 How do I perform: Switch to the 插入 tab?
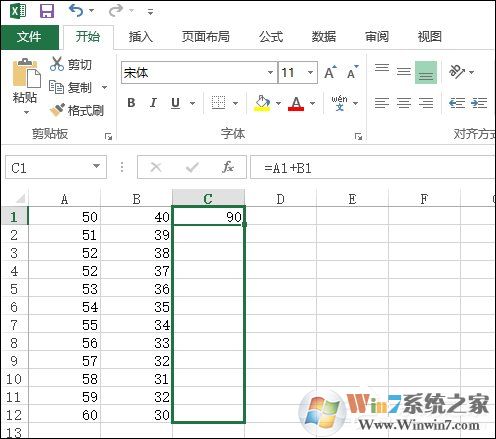tap(141, 36)
